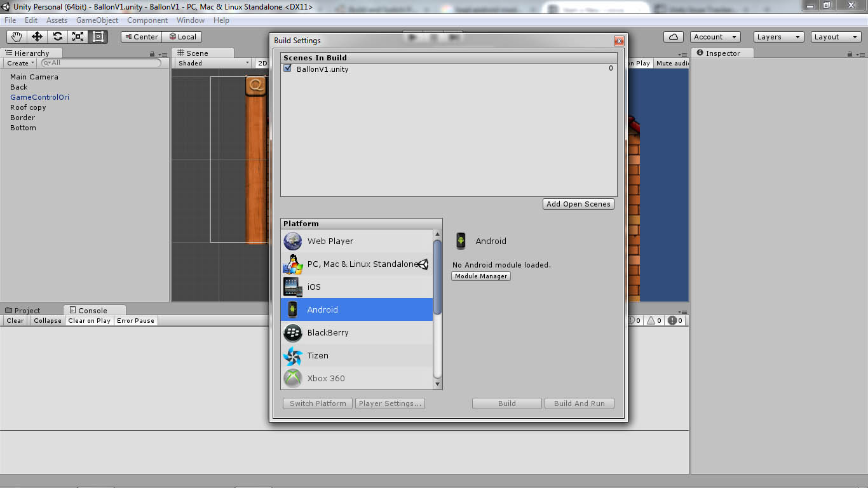Open the GameObject menu
This screenshot has height=488, width=868.
click(97, 20)
